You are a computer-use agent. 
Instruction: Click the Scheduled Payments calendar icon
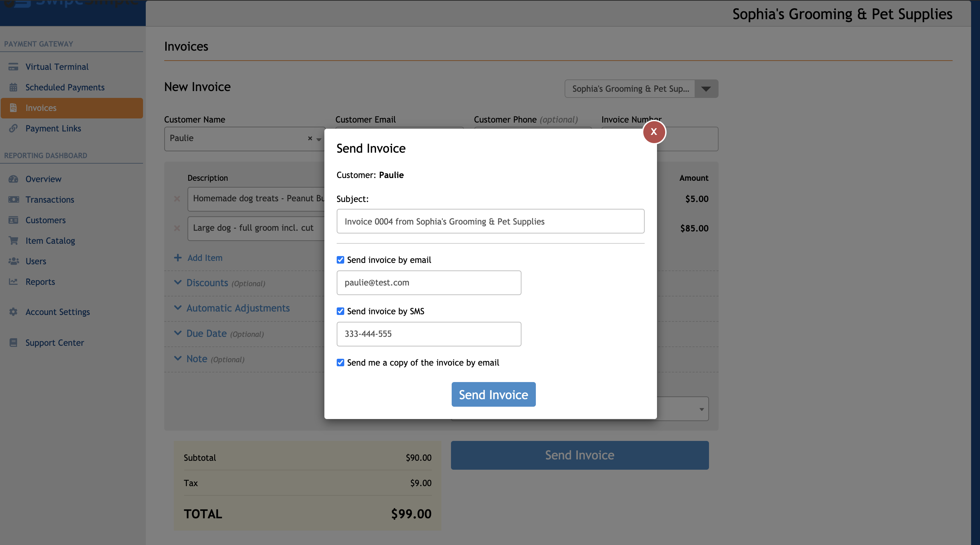click(x=13, y=87)
